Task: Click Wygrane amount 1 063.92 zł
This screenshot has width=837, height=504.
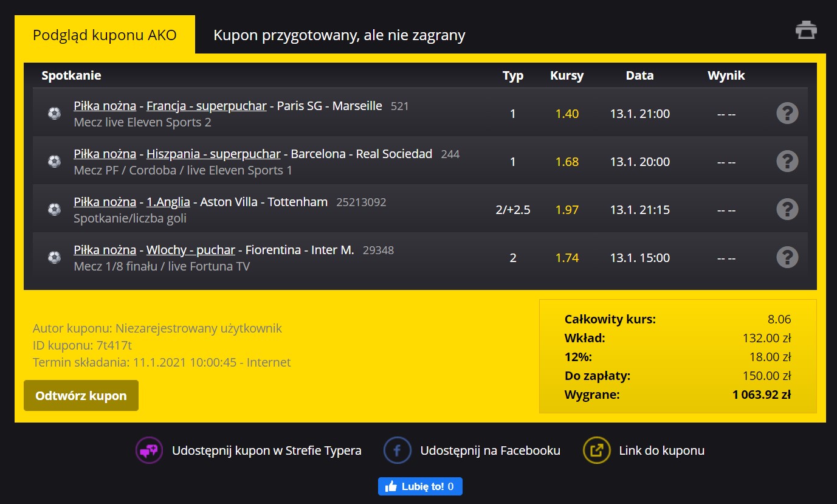Action: click(x=762, y=395)
